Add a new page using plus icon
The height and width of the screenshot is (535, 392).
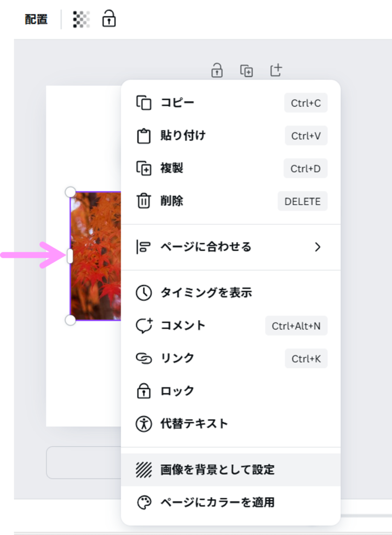(x=276, y=70)
